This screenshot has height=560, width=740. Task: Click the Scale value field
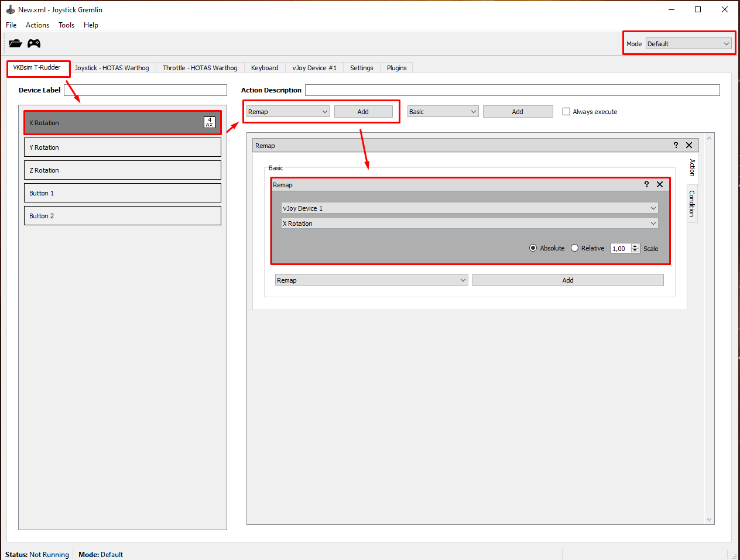tap(621, 249)
